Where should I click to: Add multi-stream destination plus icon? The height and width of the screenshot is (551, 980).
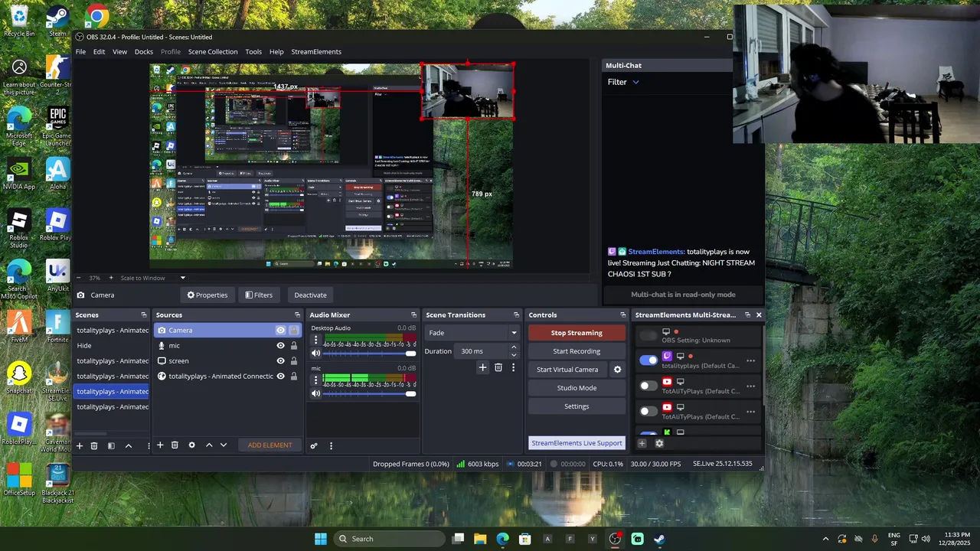[642, 443]
